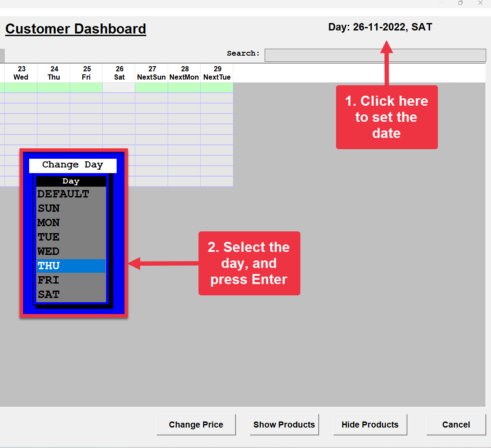This screenshot has height=448, width=491.
Task: Select TUE in the Change Day list
Action: tap(71, 237)
